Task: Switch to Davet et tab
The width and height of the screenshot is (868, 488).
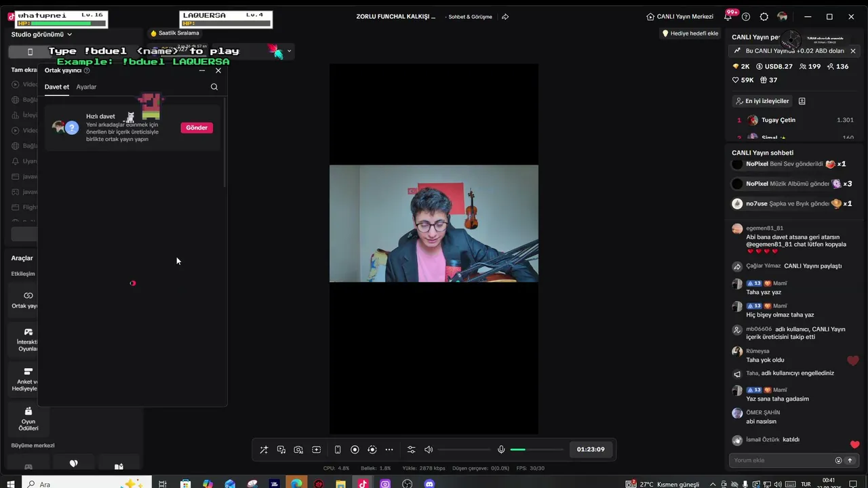Action: tap(57, 87)
